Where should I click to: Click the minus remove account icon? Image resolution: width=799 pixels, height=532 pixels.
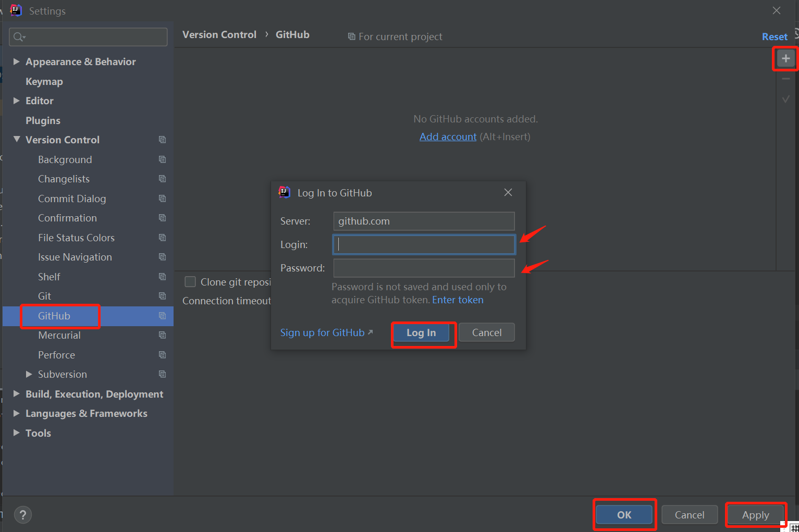point(786,79)
